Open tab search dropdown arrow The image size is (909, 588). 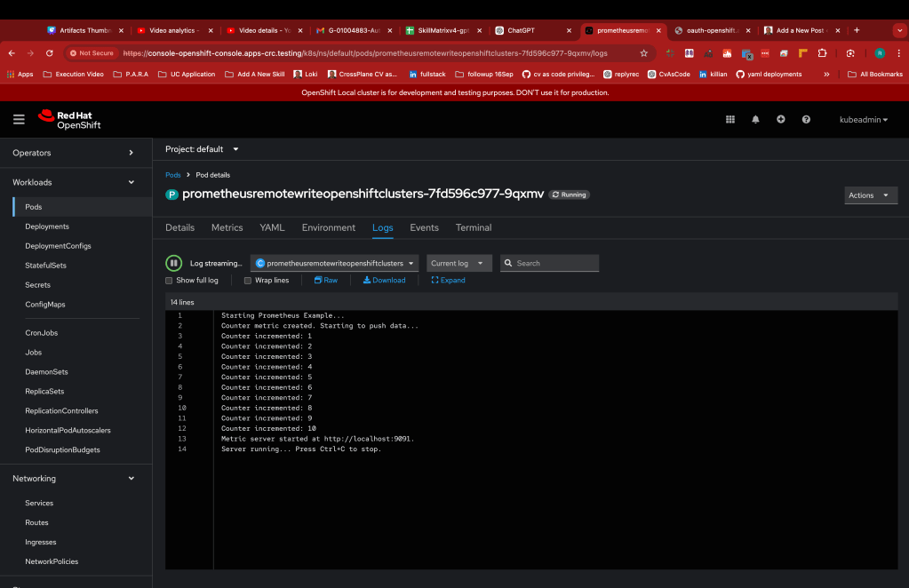[x=899, y=30]
